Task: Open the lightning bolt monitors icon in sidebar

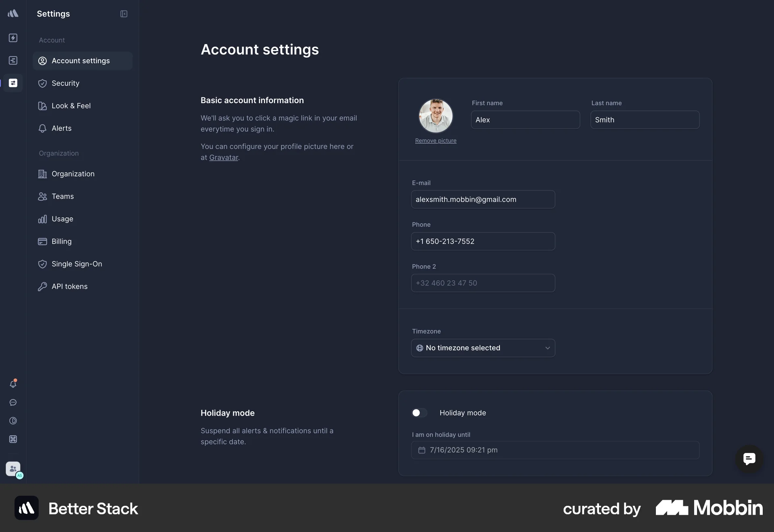Action: 13,38
